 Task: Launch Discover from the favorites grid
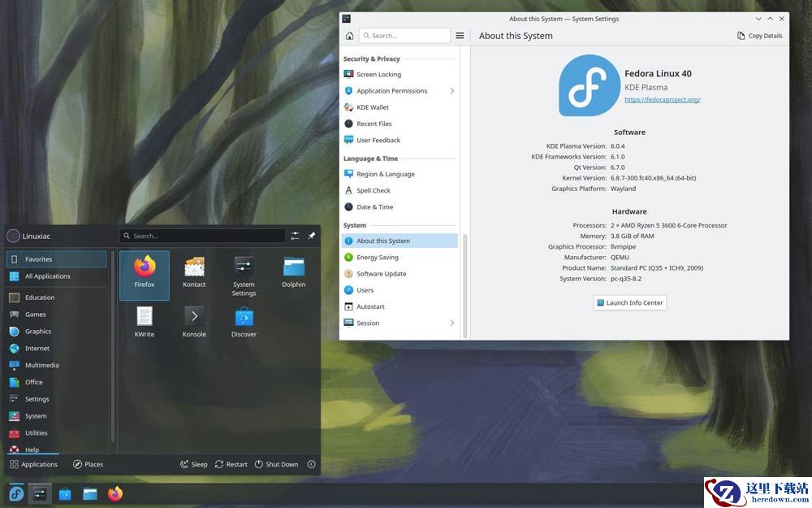244,323
